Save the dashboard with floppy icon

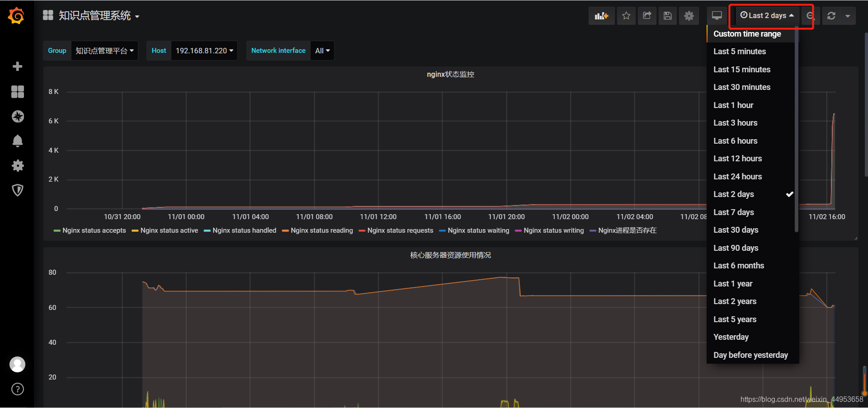(x=668, y=16)
